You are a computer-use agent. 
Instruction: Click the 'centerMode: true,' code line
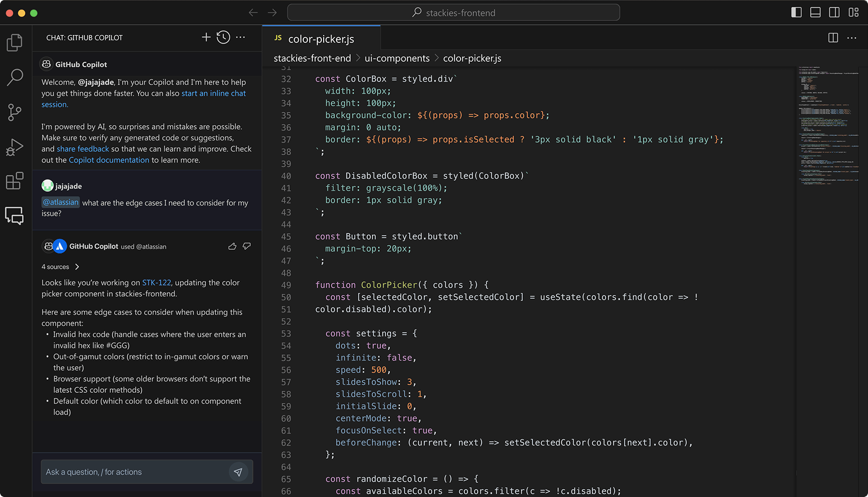pyautogui.click(x=379, y=418)
